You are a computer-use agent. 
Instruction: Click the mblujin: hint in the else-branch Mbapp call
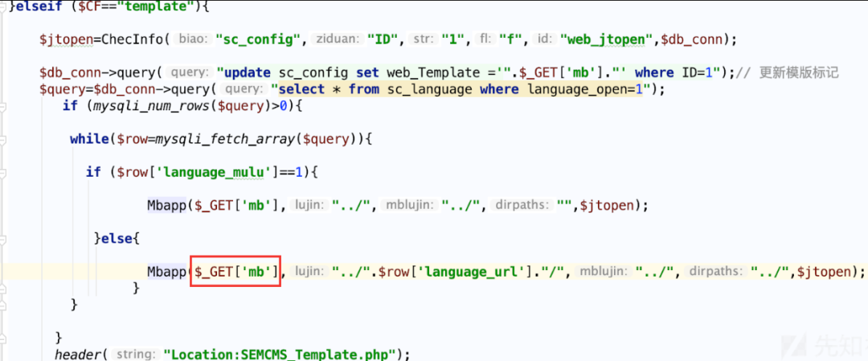point(602,271)
